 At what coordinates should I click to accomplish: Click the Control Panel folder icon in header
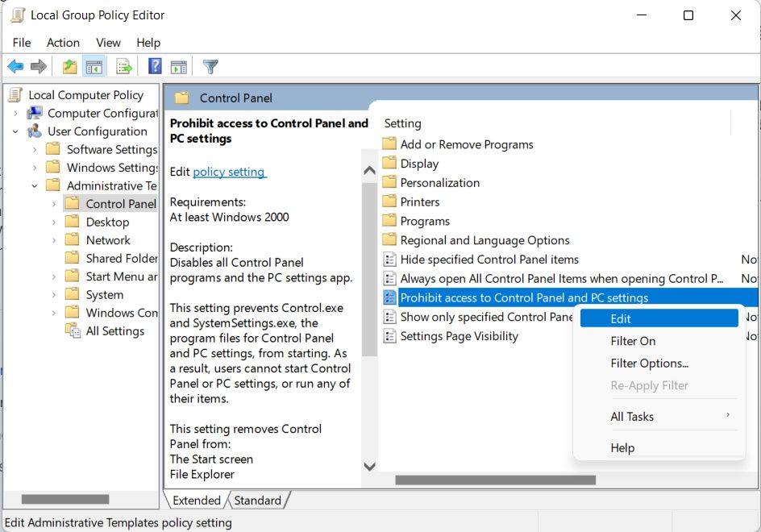tap(182, 98)
